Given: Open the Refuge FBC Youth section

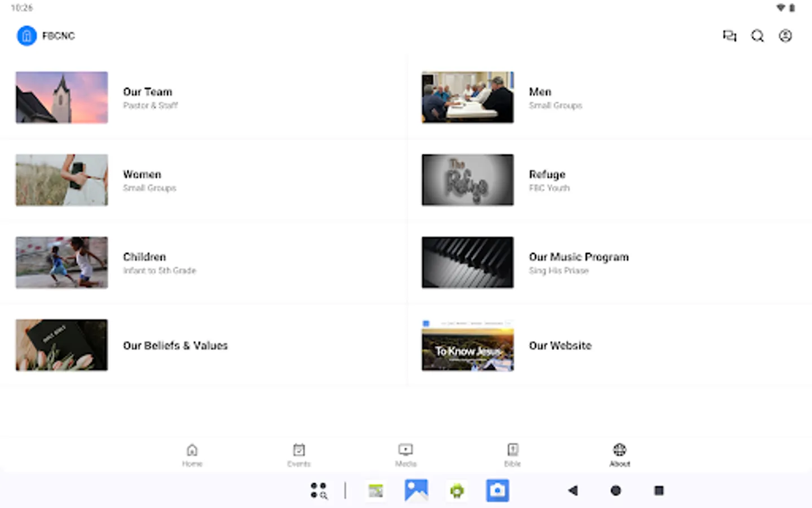Looking at the screenshot, I should (548, 179).
